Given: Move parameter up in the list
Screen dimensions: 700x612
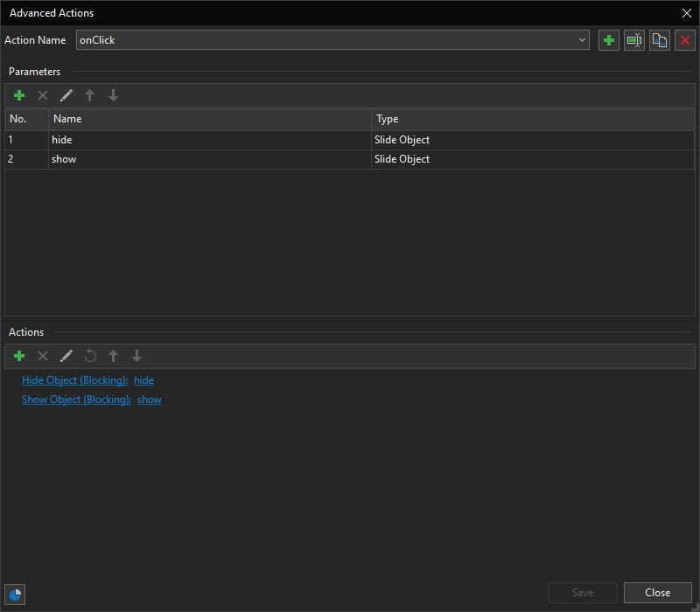Looking at the screenshot, I should point(89,95).
